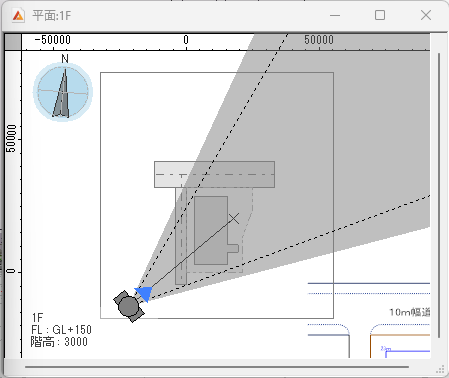Click the resize grip at window corner
449x378 pixels.
pos(440,369)
